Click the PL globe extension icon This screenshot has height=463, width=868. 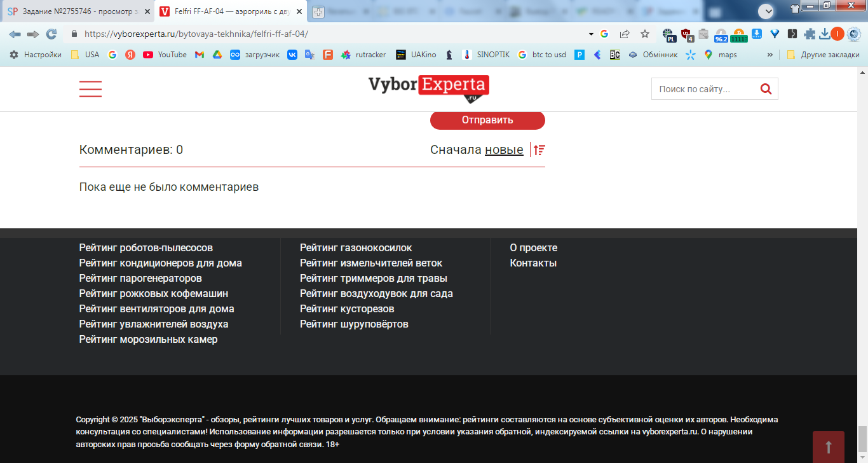[668, 35]
